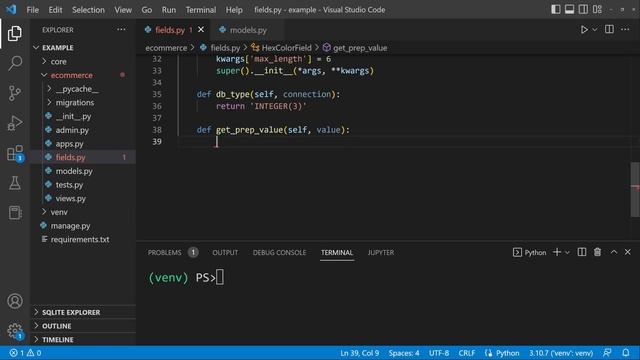Screen dimensions: 640x360
Task: Click errors and warnings status item
Action: (x=25, y=353)
